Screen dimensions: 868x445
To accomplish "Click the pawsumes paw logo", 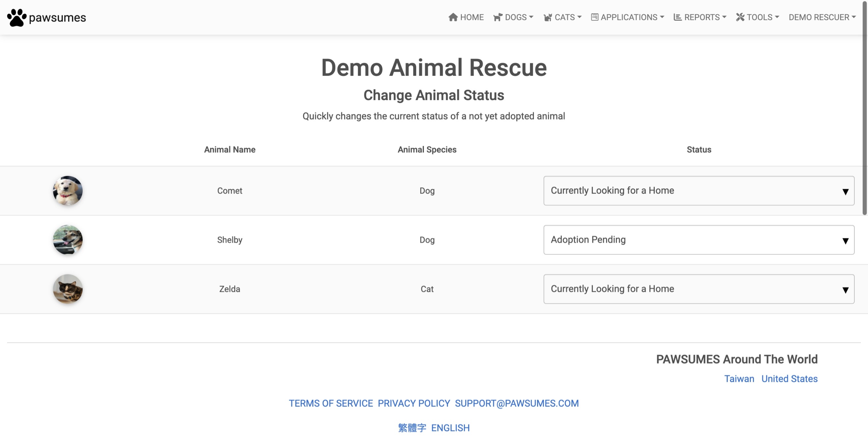I will [17, 17].
